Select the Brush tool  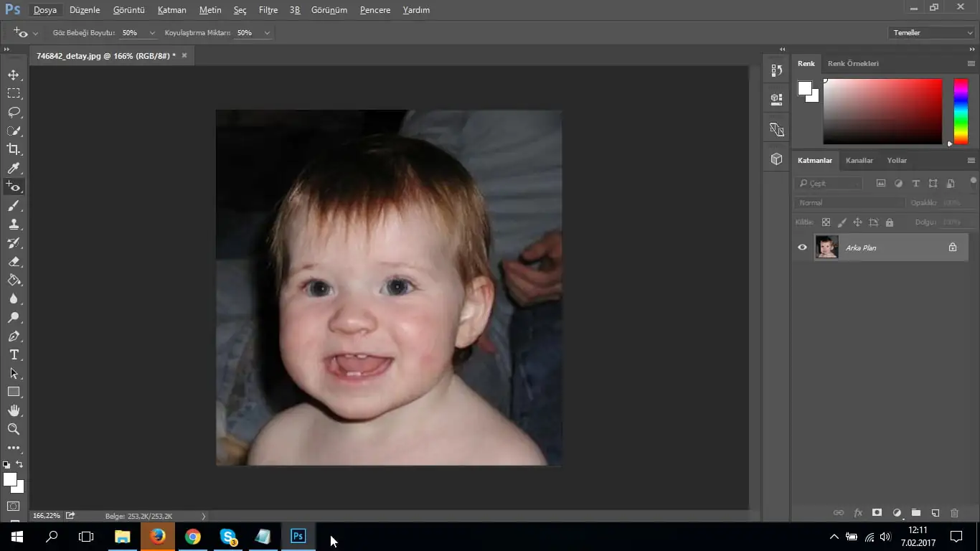14,206
